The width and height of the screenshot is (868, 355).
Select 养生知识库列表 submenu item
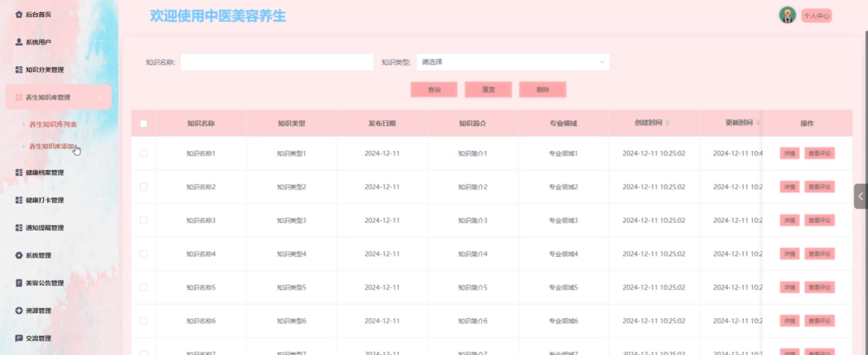(54, 124)
